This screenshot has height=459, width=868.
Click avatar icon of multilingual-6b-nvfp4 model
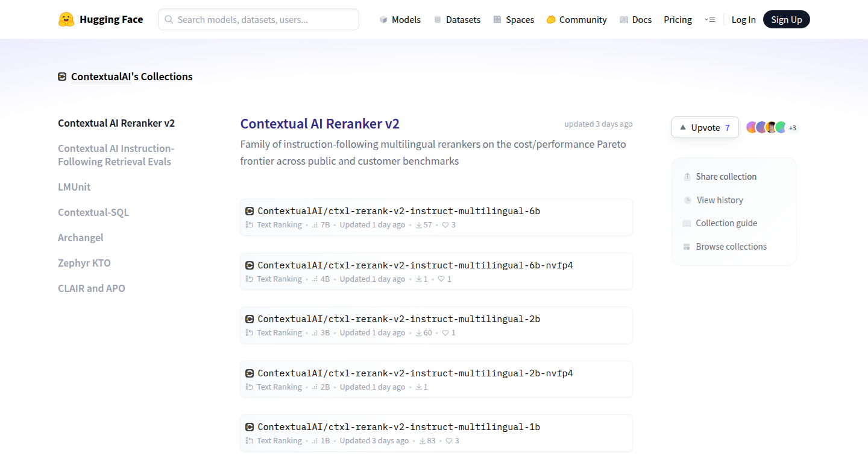click(250, 265)
